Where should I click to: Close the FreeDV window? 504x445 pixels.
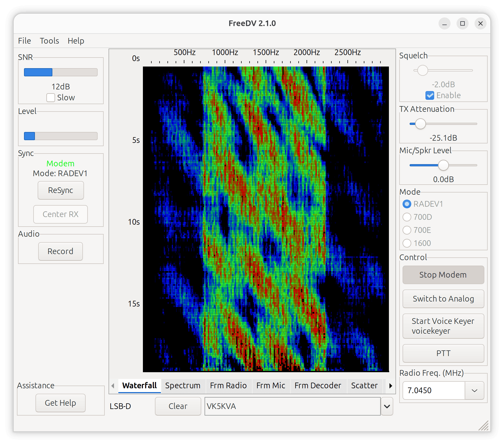[x=480, y=24]
